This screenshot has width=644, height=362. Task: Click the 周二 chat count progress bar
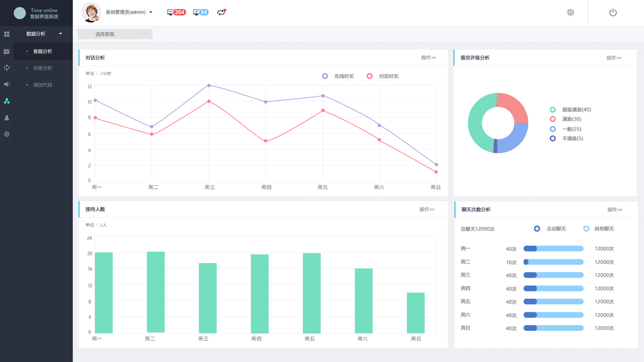[553, 262]
